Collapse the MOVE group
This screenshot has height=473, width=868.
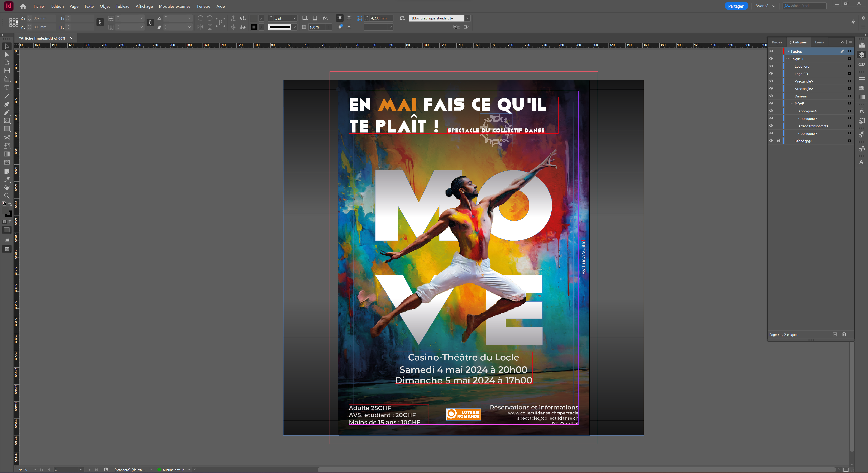pyautogui.click(x=792, y=104)
